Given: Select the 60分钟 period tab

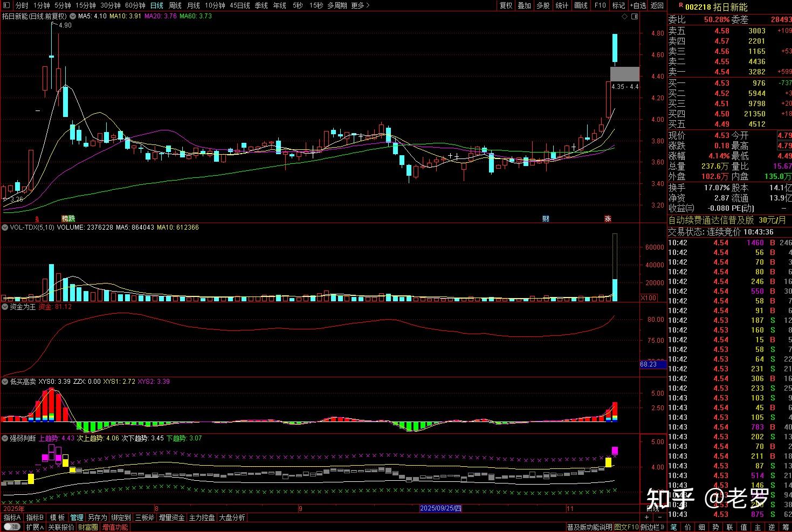Looking at the screenshot, I should (135, 5).
